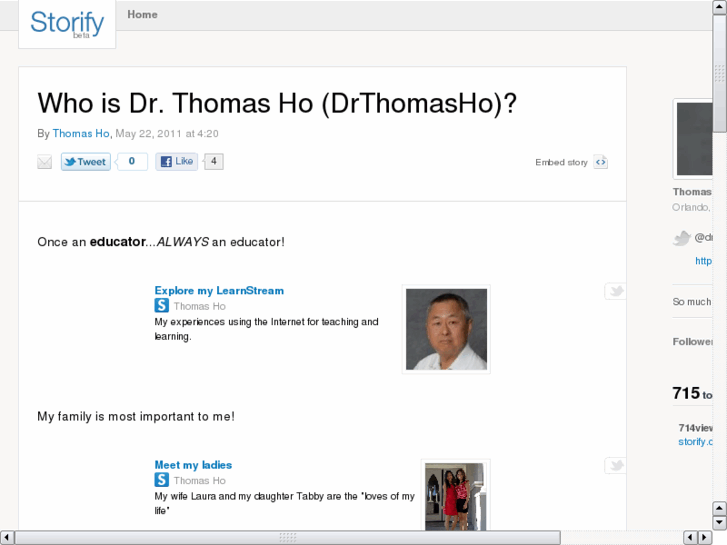Viewport: 727px width, 545px height.
Task: Click the tweet count bubble
Action: [131, 161]
